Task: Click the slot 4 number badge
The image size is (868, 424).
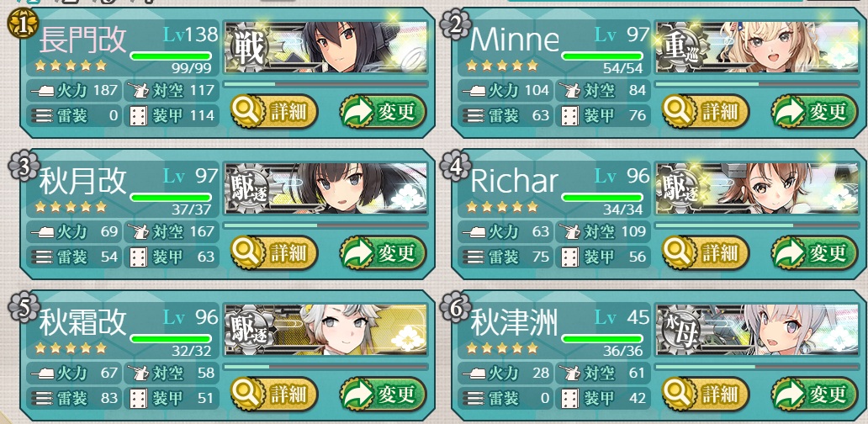Action: (454, 165)
